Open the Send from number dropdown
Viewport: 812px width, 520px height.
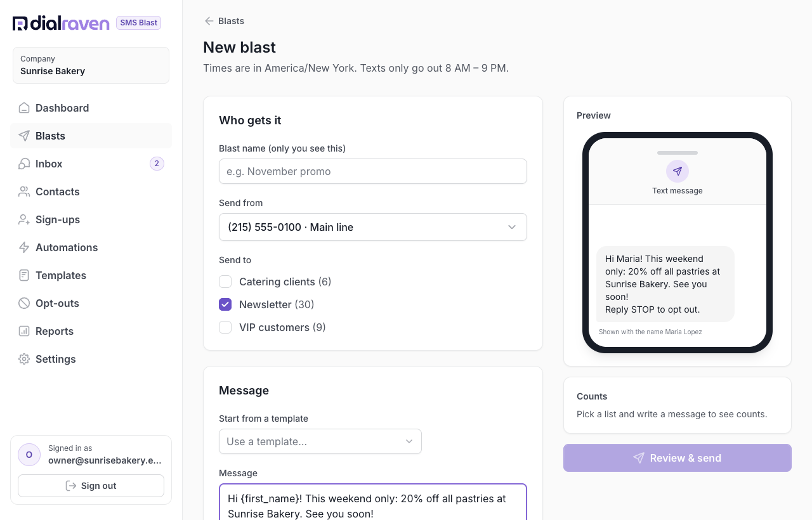click(x=373, y=227)
